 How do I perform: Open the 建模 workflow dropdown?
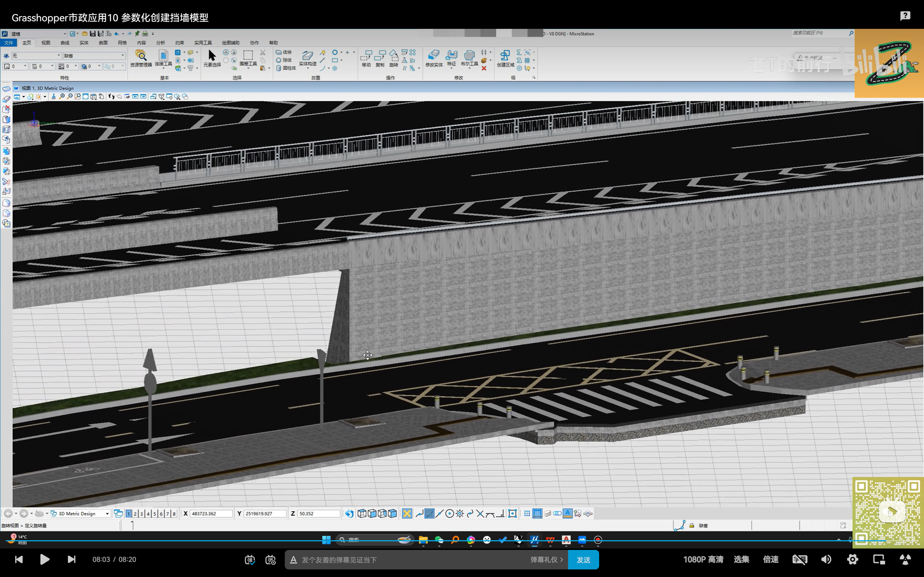pos(65,34)
